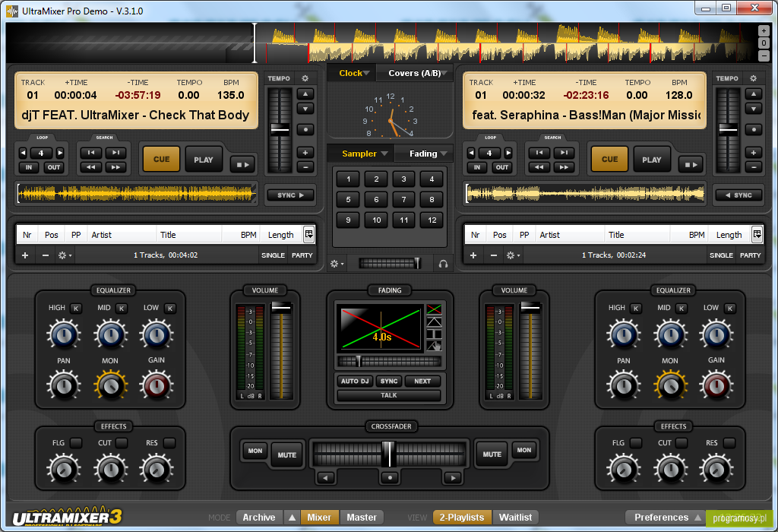This screenshot has width=778, height=532.
Task: Click fading time slider
Action: point(389,361)
